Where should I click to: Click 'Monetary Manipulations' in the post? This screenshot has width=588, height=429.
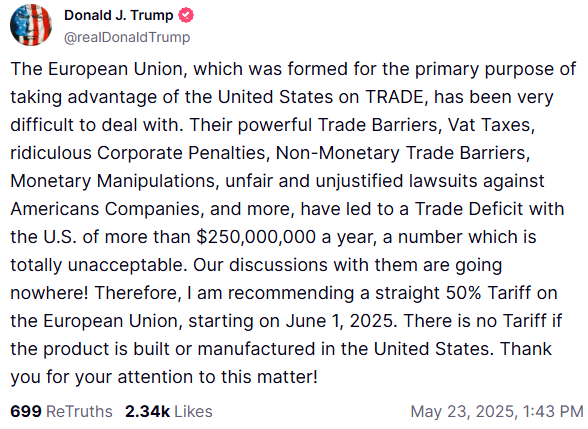point(115,181)
